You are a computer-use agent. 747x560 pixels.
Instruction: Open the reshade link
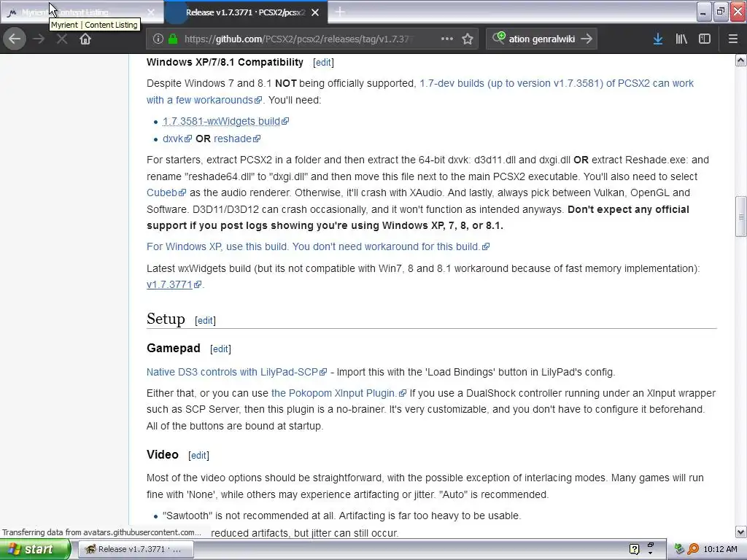coord(237,139)
